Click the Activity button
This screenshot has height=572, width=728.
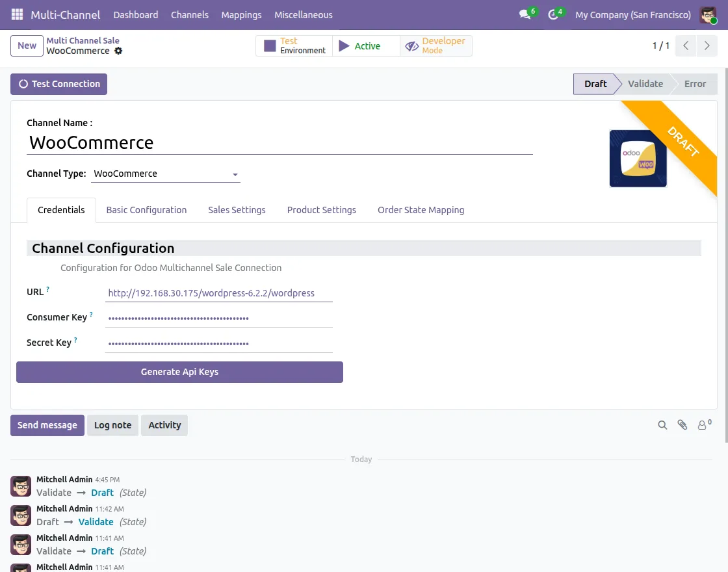pos(164,425)
